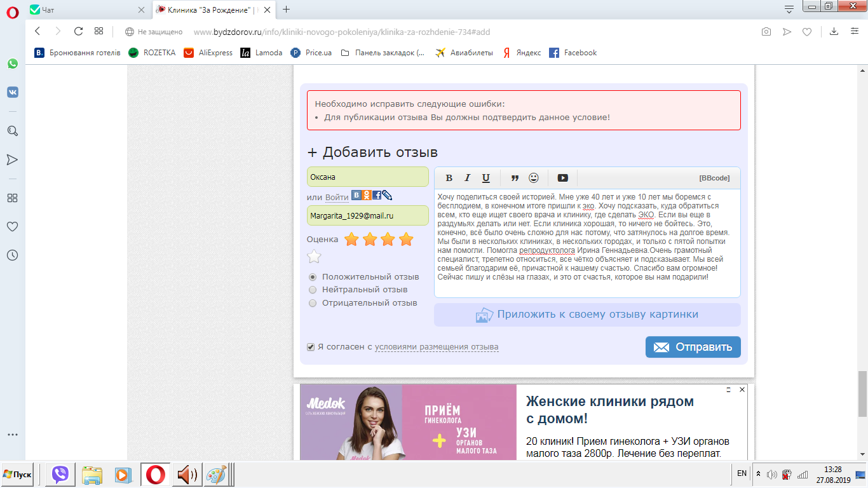Open условиями размещения отзыва link
Viewport: 868px width, 488px height.
pyautogui.click(x=437, y=347)
